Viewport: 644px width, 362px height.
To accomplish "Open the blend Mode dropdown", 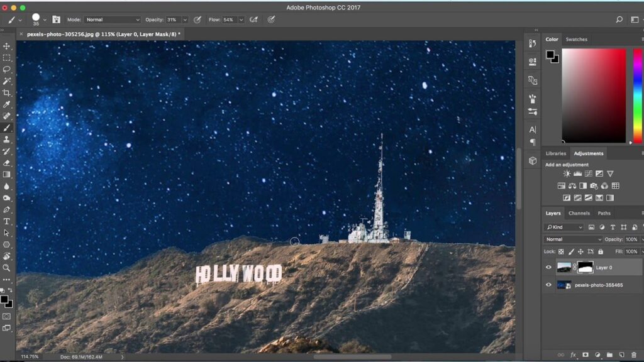I will click(571, 239).
